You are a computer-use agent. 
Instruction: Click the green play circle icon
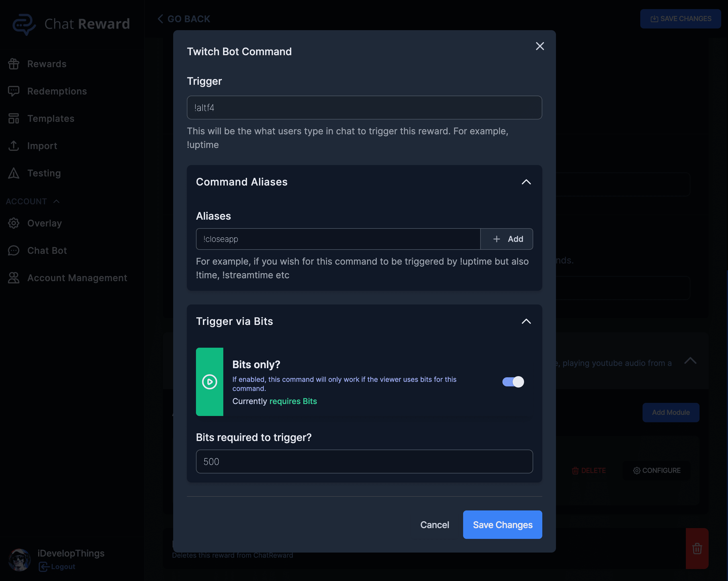point(209,382)
